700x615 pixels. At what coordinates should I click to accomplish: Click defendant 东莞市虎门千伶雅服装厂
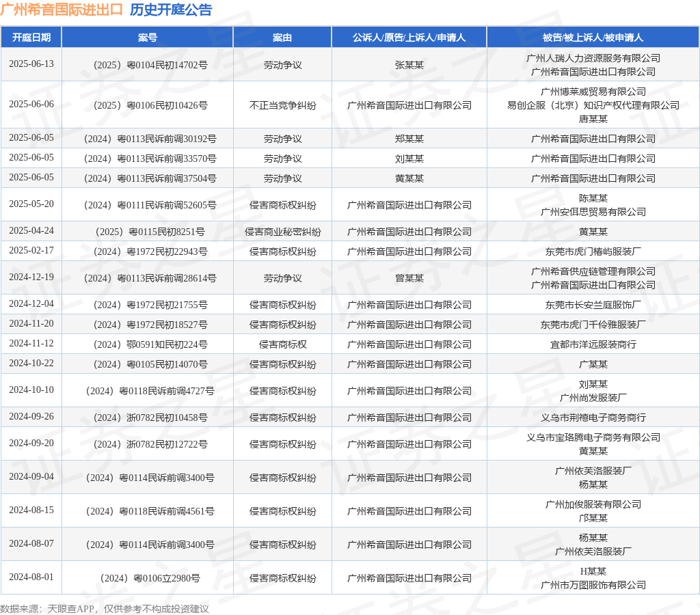pyautogui.click(x=593, y=325)
